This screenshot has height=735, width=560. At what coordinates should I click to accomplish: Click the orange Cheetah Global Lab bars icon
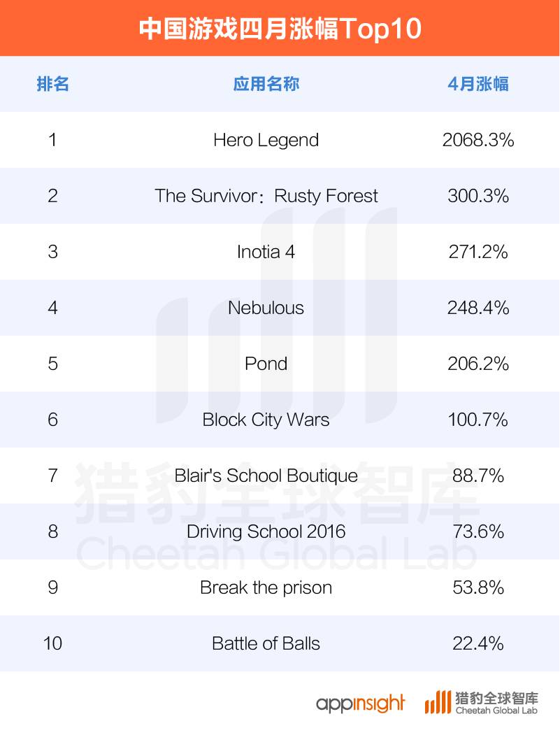[x=438, y=702]
